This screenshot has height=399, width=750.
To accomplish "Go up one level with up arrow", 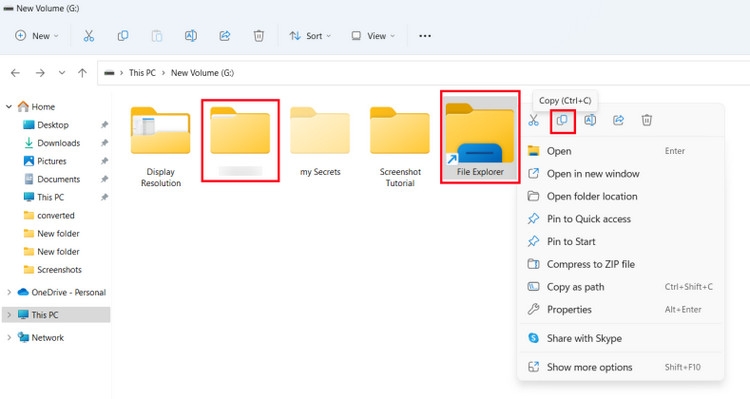I will (x=82, y=73).
